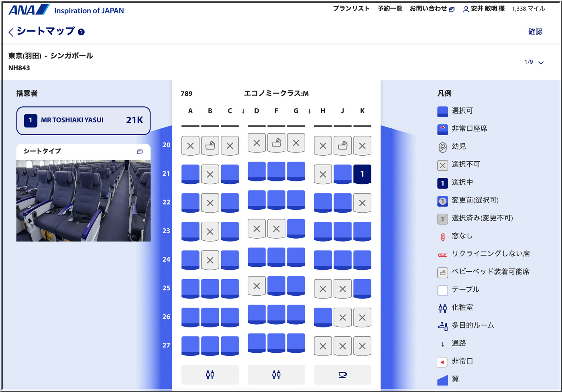Click the bassinet seat icon at 20F
The image size is (562, 392).
pyautogui.click(x=276, y=143)
